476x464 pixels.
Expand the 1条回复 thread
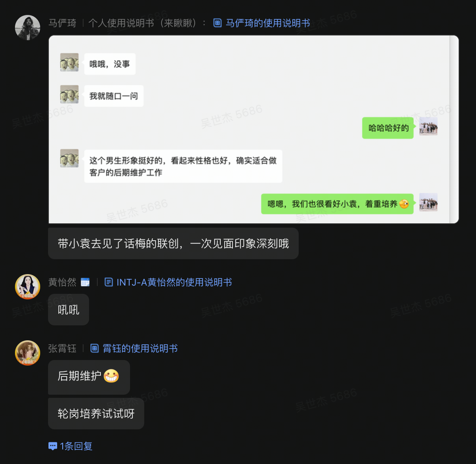[x=76, y=446]
